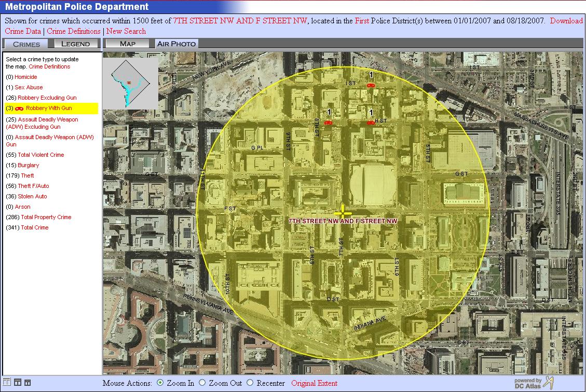
Task: Click the robbery marker on 8th Street
Action: tap(328, 123)
